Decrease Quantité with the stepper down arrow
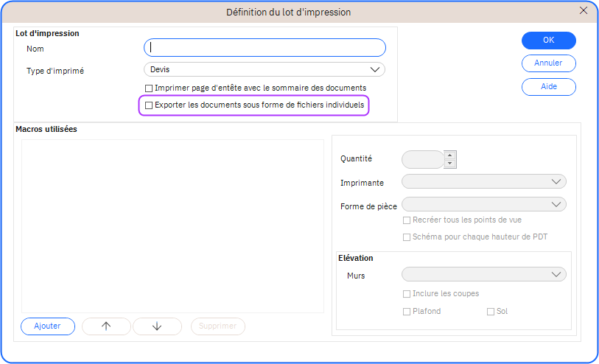 450,164
